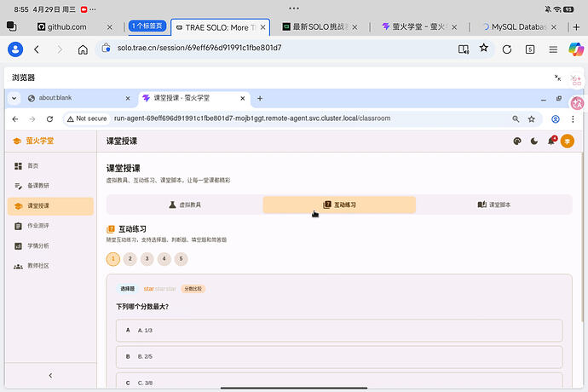Select 课堂授课 in the sidebar
This screenshot has height=392, width=588.
click(x=50, y=206)
